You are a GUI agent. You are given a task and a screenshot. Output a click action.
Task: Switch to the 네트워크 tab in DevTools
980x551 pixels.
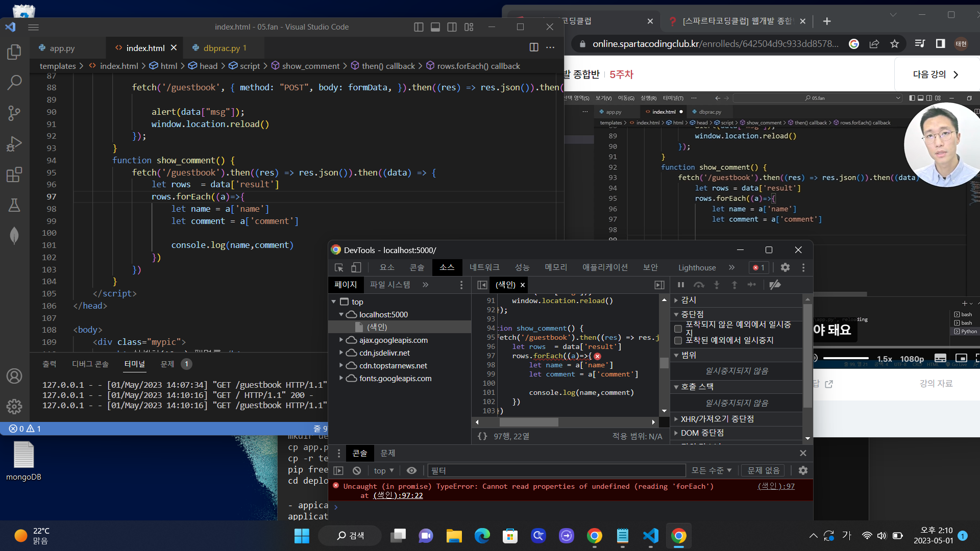click(484, 267)
